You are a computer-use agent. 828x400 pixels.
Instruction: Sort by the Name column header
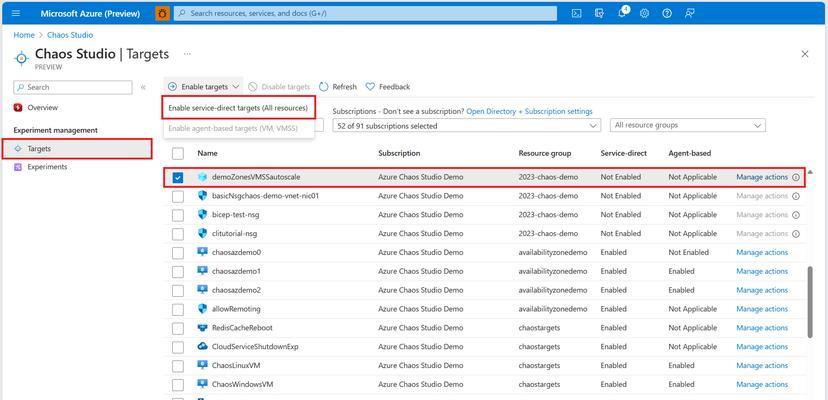(208, 153)
